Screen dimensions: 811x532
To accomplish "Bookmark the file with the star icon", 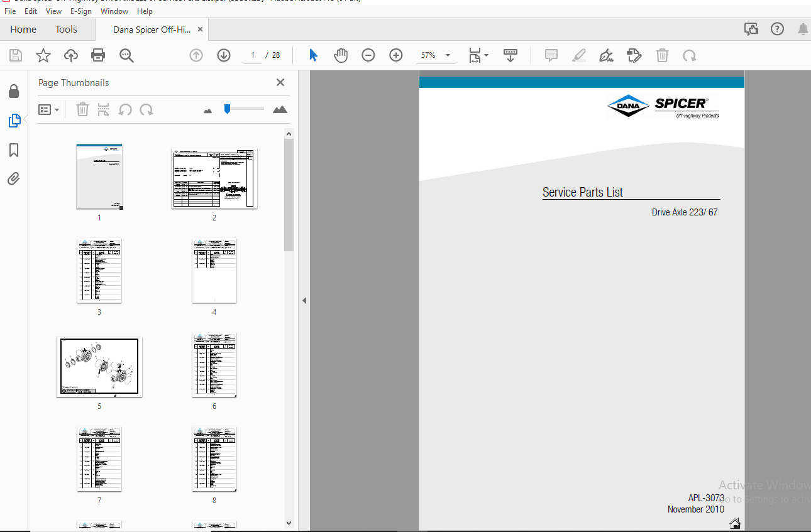I will coord(43,55).
